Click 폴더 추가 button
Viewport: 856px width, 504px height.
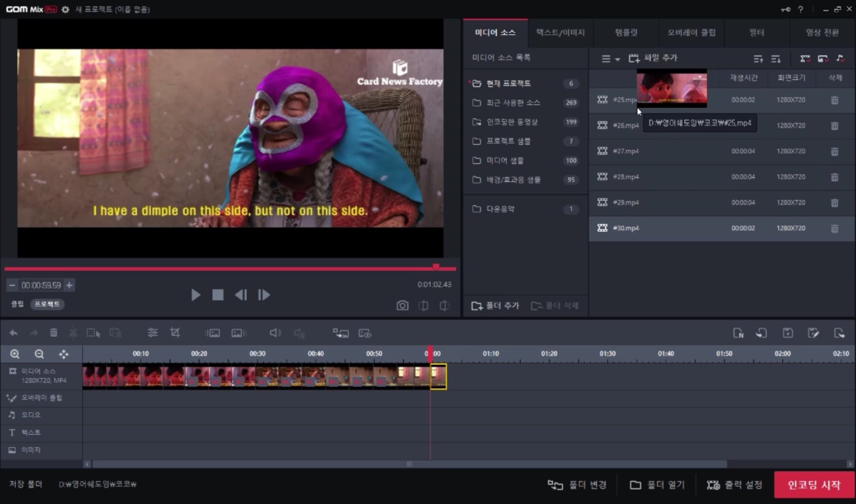click(x=495, y=306)
